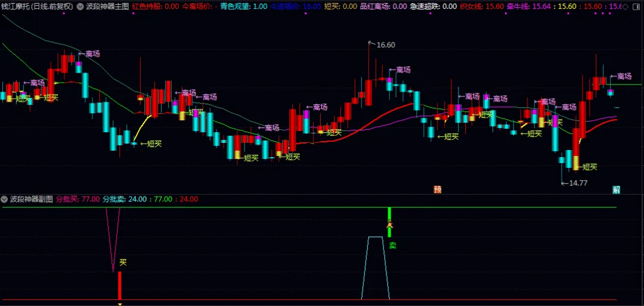Select the 今离场价 readout

point(200,7)
